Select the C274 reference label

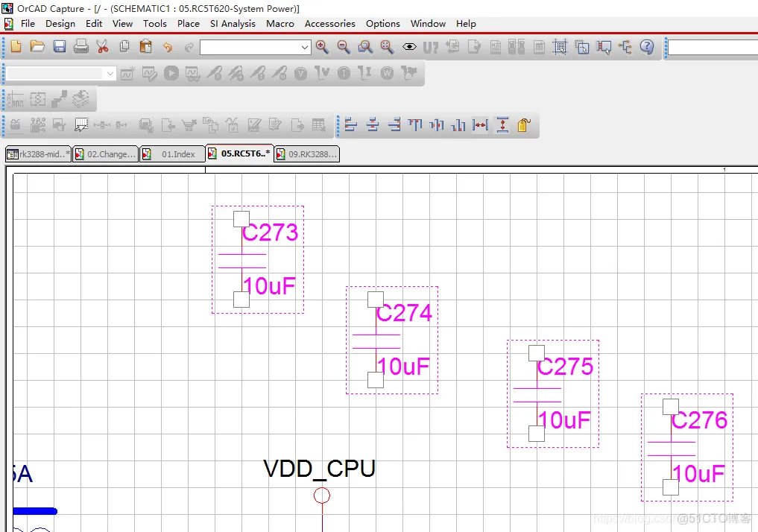tap(404, 313)
